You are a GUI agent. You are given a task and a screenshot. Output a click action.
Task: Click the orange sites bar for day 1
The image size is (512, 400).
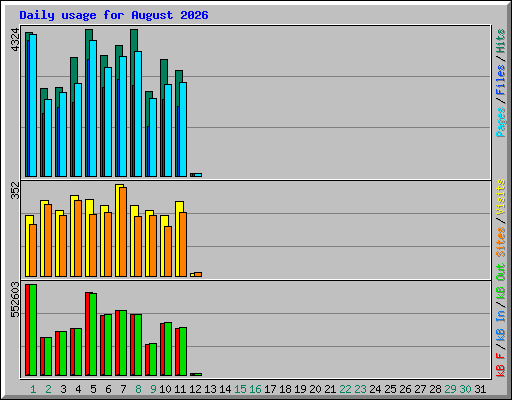tap(33, 250)
